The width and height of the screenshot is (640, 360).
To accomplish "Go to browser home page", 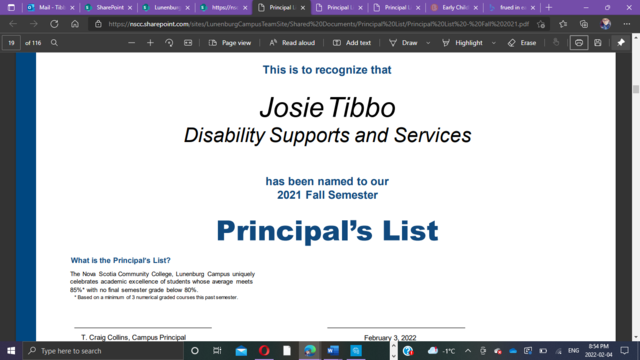I will click(x=75, y=24).
